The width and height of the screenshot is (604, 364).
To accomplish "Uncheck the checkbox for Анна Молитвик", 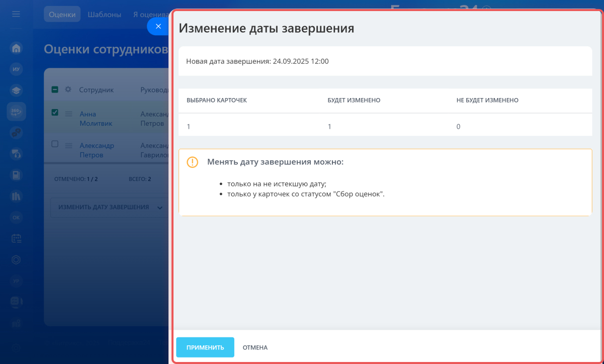I will tap(55, 113).
